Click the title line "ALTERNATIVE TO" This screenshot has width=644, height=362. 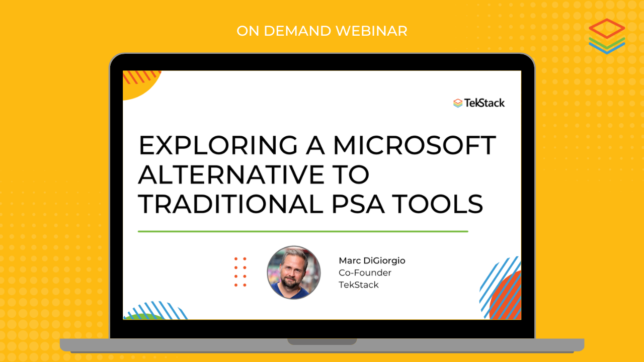254,174
